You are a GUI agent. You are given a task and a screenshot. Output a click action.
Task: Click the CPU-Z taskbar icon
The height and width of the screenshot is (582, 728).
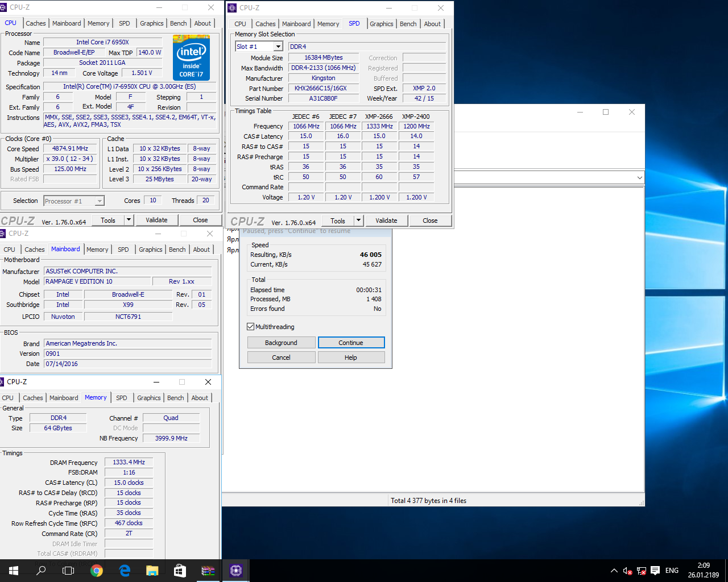point(236,571)
